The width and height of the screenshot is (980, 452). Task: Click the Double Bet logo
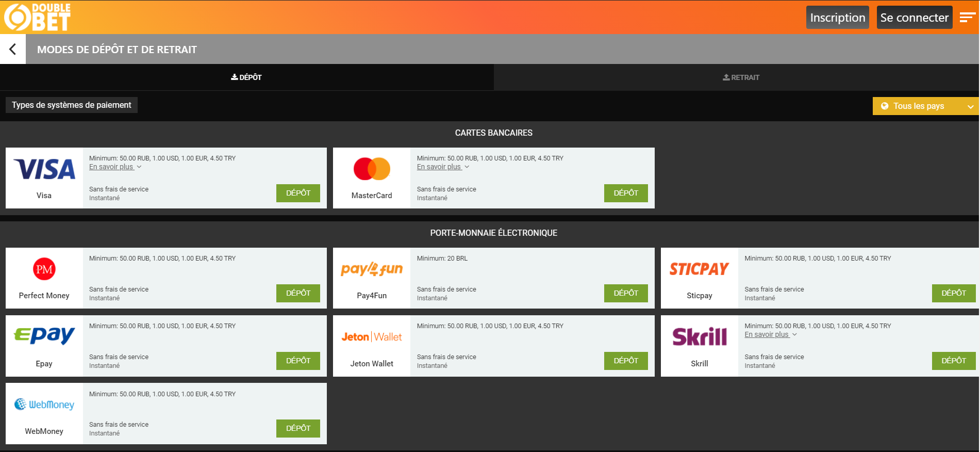pyautogui.click(x=37, y=17)
